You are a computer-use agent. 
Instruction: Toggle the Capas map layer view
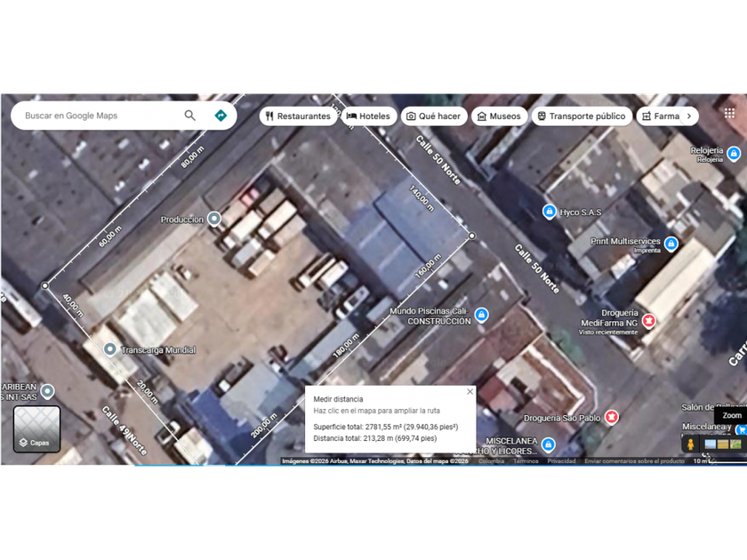[x=36, y=429]
